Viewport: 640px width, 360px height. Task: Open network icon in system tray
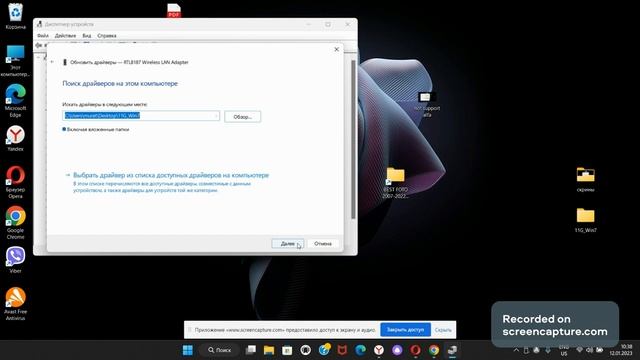click(x=579, y=350)
